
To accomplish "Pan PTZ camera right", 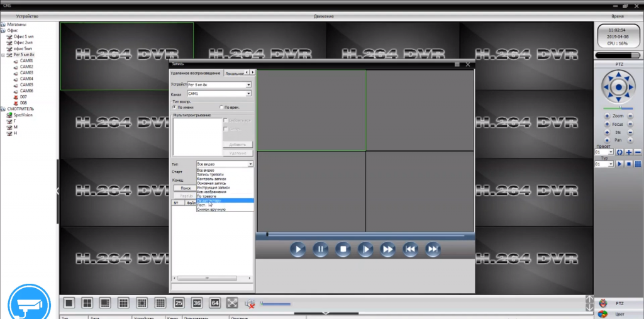I will point(630,87).
